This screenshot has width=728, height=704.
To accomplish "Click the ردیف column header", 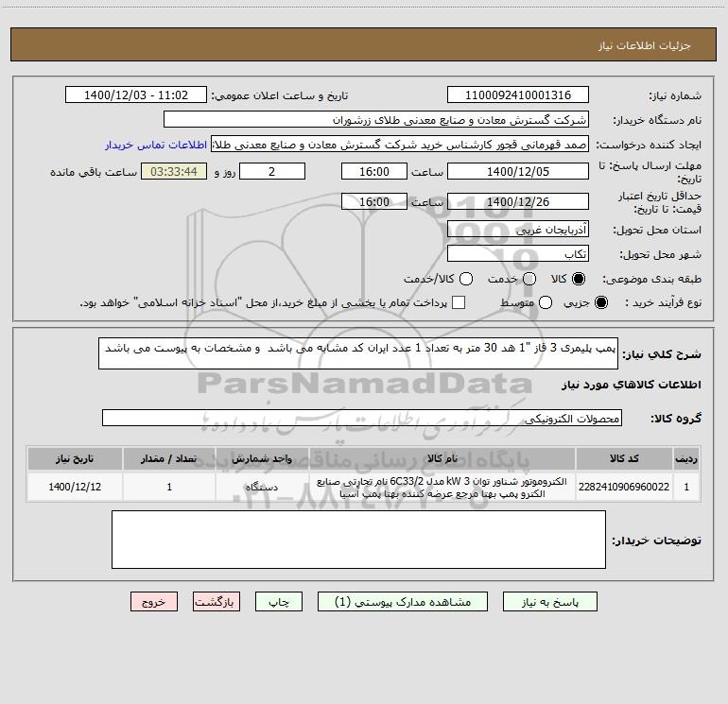I will (x=686, y=458).
